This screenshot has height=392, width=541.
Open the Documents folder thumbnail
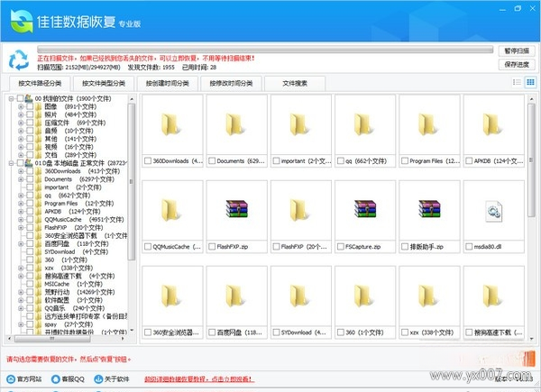click(235, 124)
